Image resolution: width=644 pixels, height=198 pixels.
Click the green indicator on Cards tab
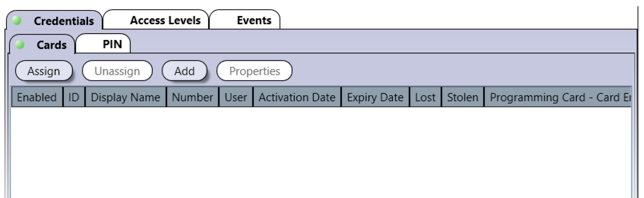point(20,45)
